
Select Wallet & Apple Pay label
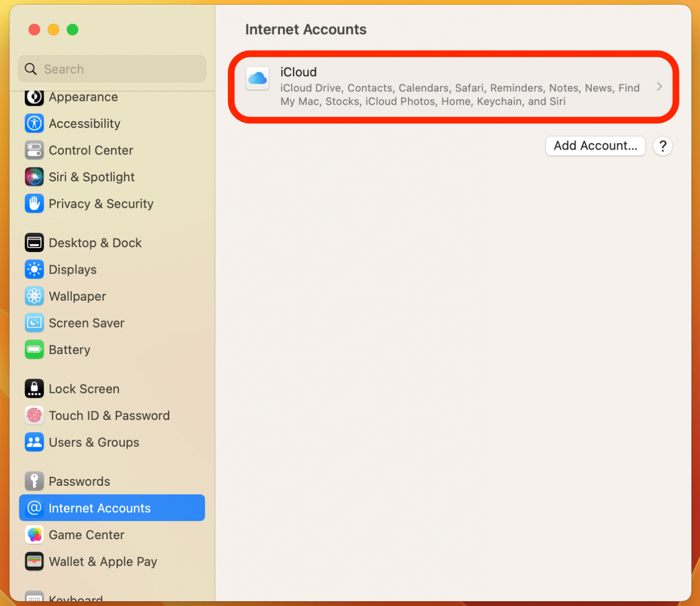coord(103,561)
